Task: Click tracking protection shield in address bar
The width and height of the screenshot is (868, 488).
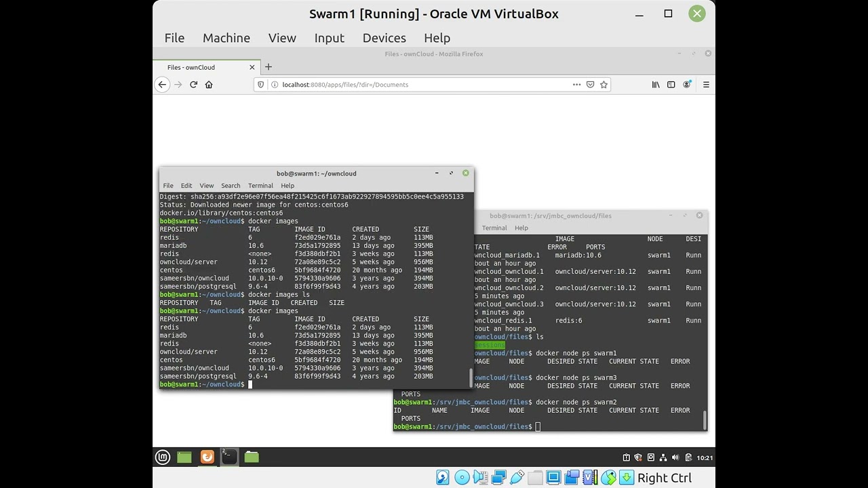Action: pyautogui.click(x=261, y=85)
